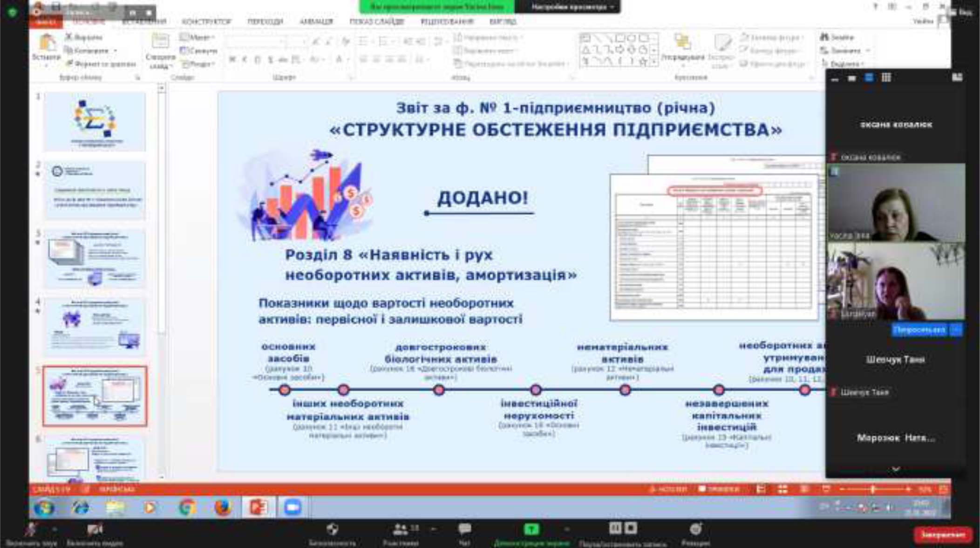Image resolution: width=980 pixels, height=548 pixels.
Task: Click the blue Ask to Unmute button
Action: pos(920,330)
